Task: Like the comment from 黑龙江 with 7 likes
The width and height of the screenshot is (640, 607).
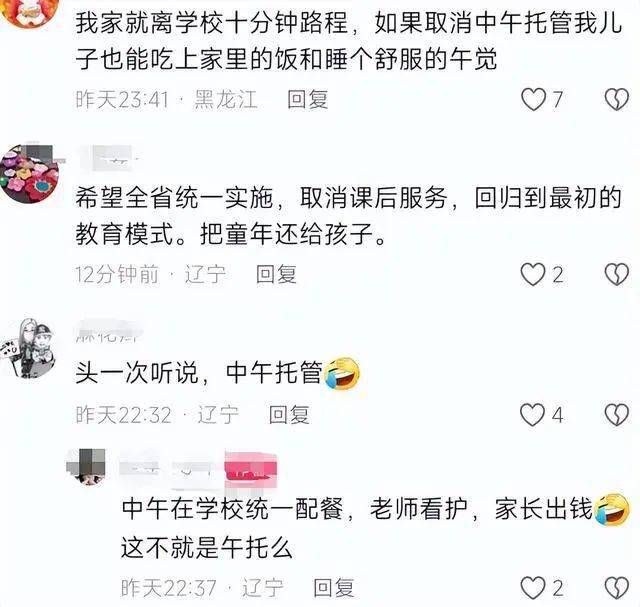Action: click(x=533, y=100)
